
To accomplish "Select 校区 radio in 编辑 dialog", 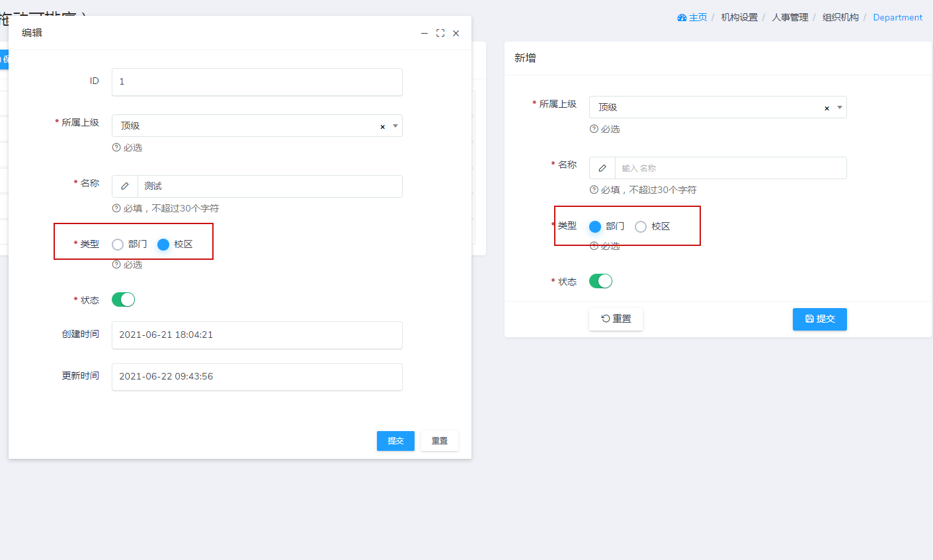I will 163,245.
